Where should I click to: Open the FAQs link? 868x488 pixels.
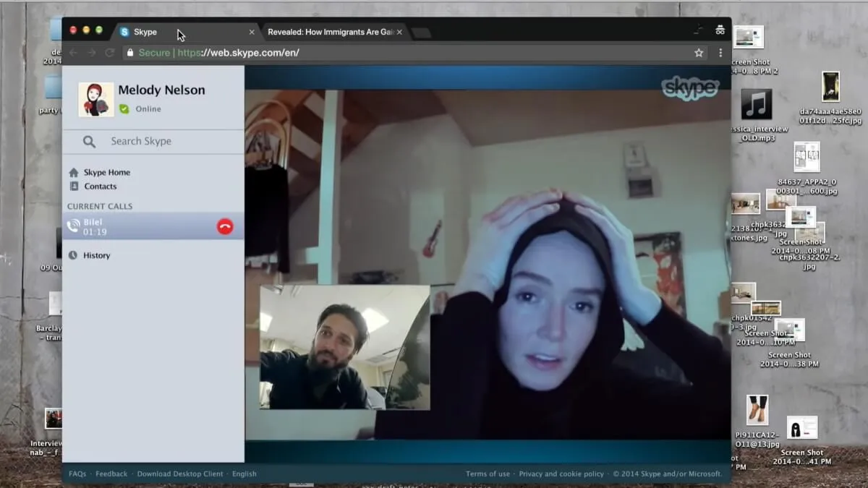click(77, 474)
